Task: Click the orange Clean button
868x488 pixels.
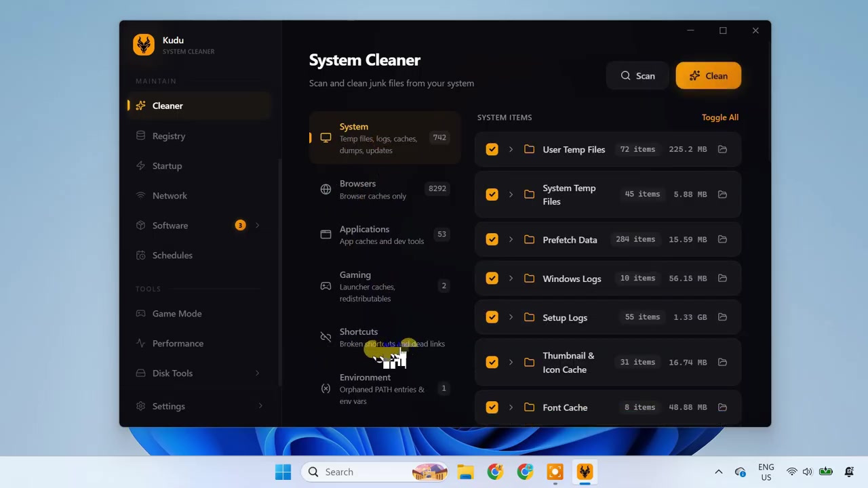Action: 708,76
